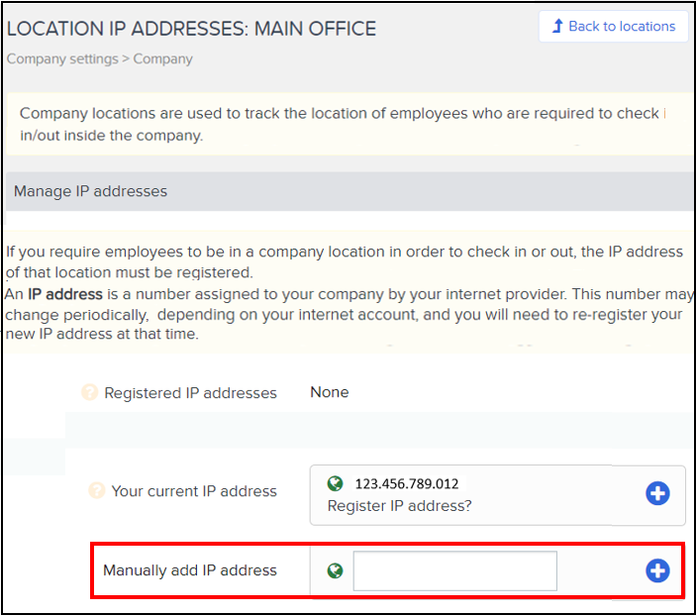Click the Location IP Addresses: Main Office heading
Screen dimensions: 696x616
191,29
